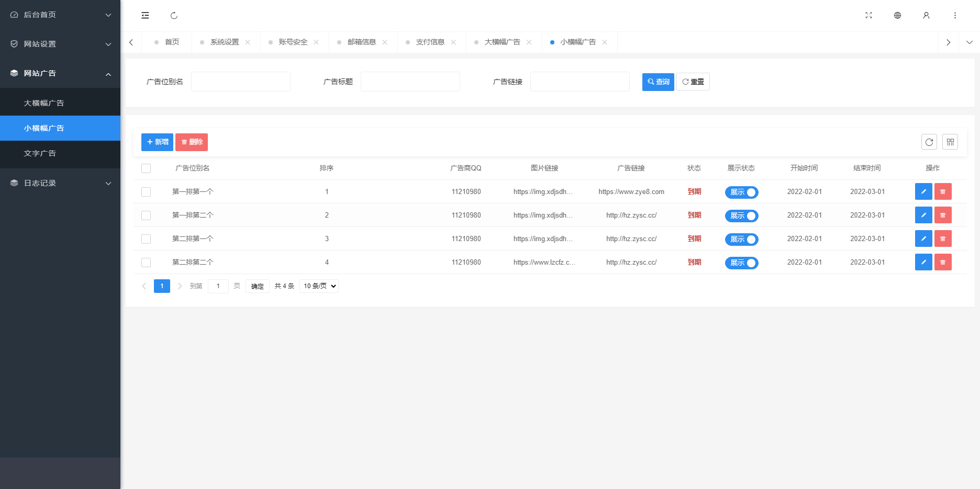Viewport: 980px width, 489px height.
Task: Open the 10 条/页 page size dropdown
Action: pyautogui.click(x=319, y=286)
